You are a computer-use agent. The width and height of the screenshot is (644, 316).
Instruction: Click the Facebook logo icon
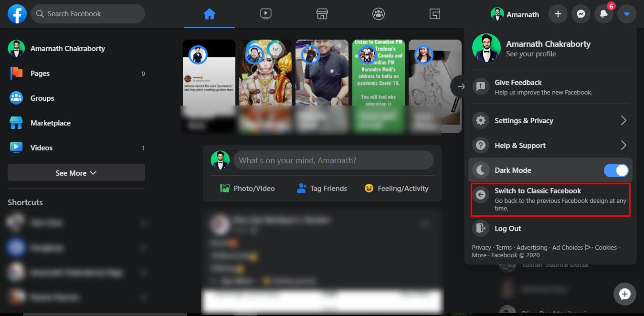click(x=17, y=14)
